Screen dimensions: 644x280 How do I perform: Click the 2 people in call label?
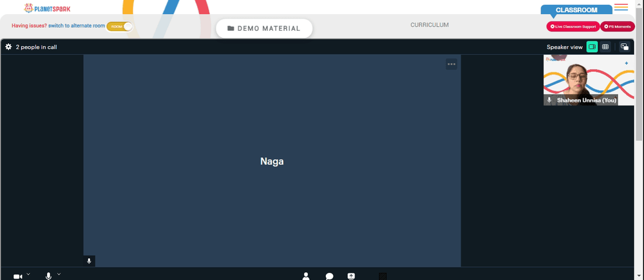pos(36,47)
